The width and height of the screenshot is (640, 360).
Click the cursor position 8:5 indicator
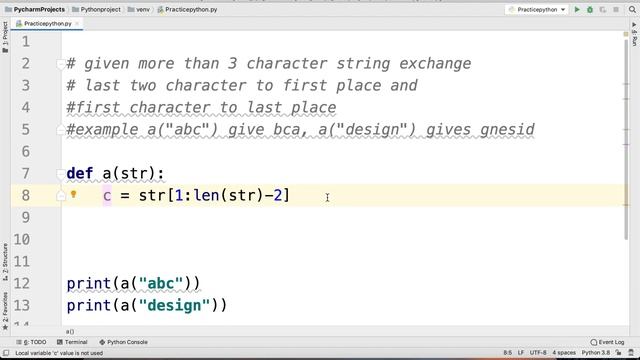507,353
